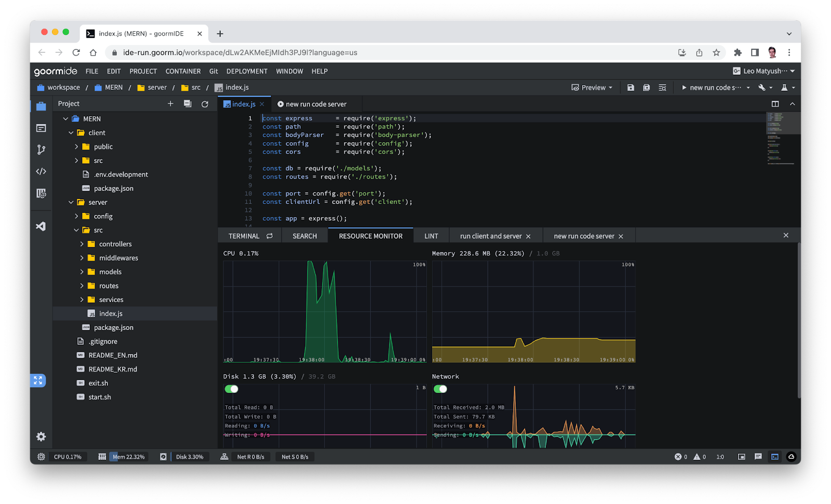The image size is (831, 504).
Task: Open the Preview dropdown
Action: [x=592, y=88]
